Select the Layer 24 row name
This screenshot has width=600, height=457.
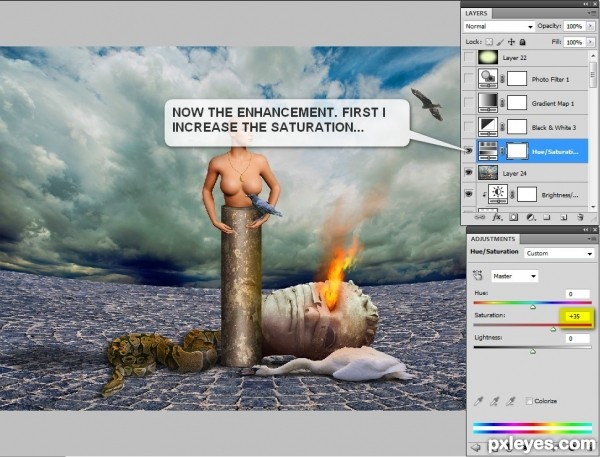[514, 174]
